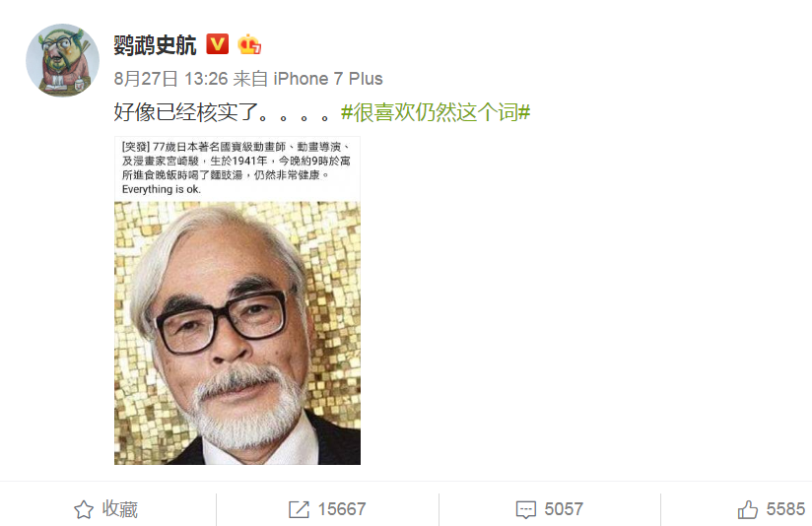Viewport: 812px width, 526px height.
Task: Click the thumbs-up like icon
Action: tap(748, 509)
